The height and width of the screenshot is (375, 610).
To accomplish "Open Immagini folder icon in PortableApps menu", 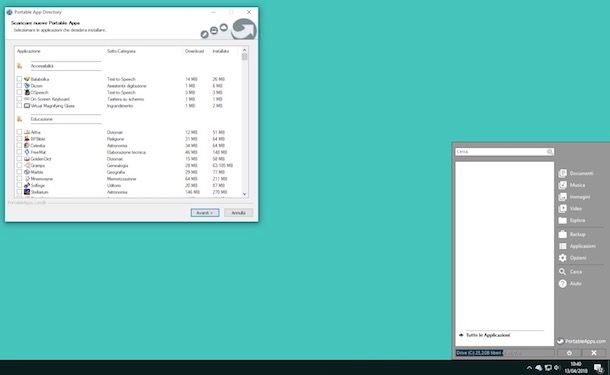I will [563, 197].
